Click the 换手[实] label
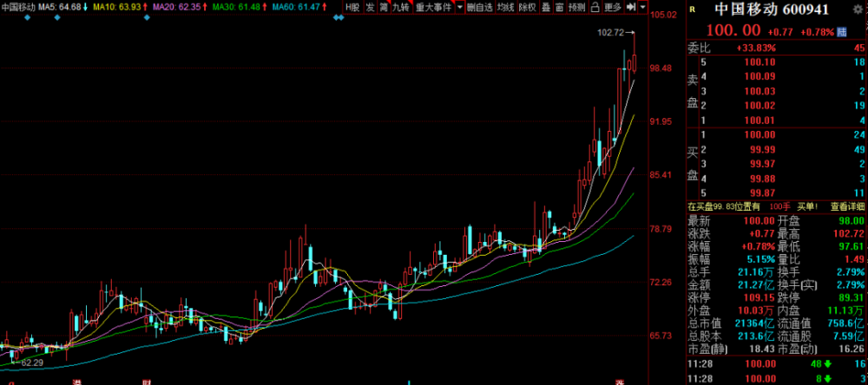The width and height of the screenshot is (868, 385). [x=797, y=285]
